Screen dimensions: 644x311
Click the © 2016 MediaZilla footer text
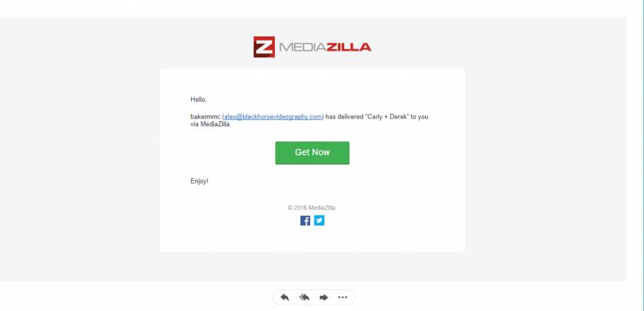tap(311, 207)
